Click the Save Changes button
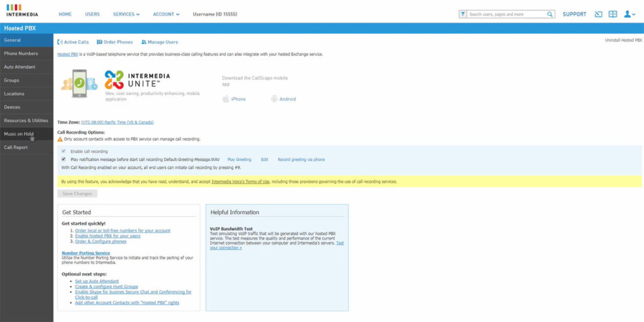 77,194
